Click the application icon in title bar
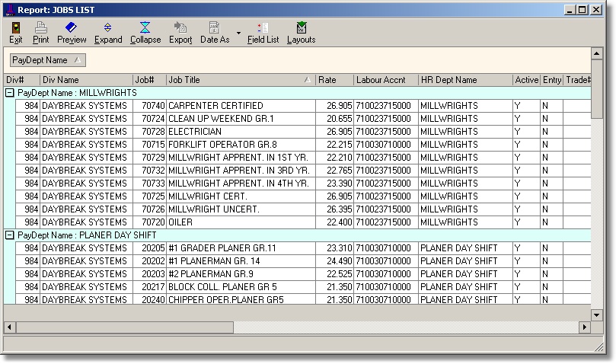Screen dimensions: 616x364 tap(10, 9)
